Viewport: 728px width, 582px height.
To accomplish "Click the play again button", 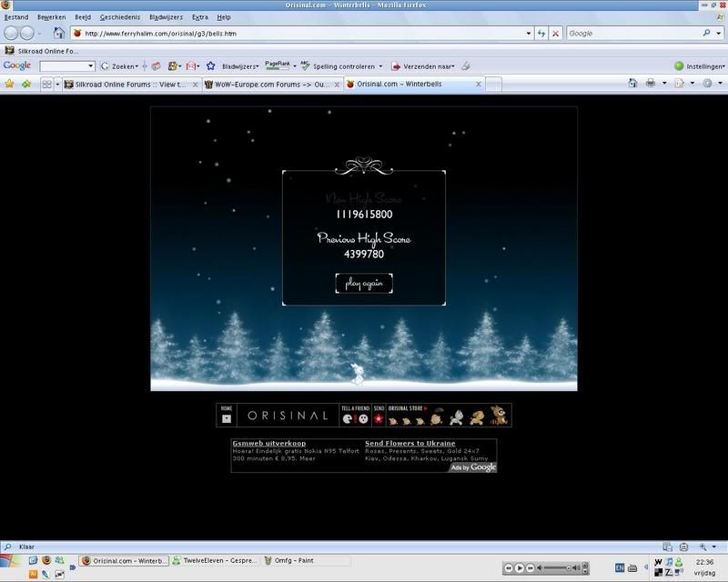I will pyautogui.click(x=364, y=283).
